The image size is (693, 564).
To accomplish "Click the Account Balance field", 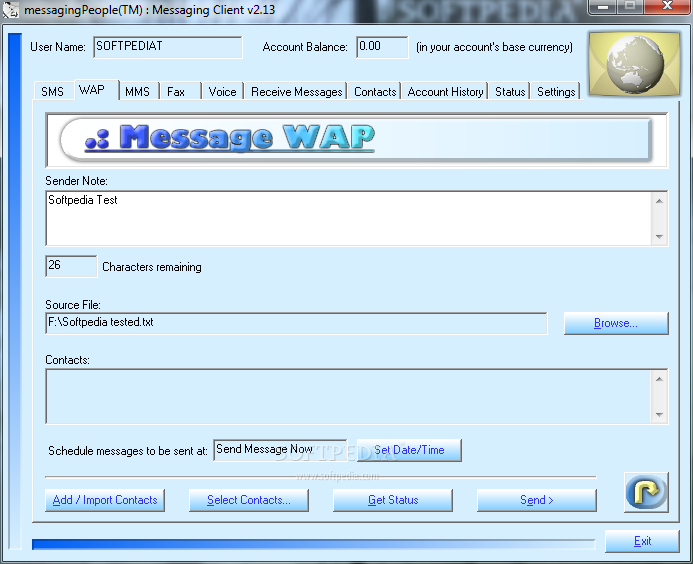I will point(382,47).
